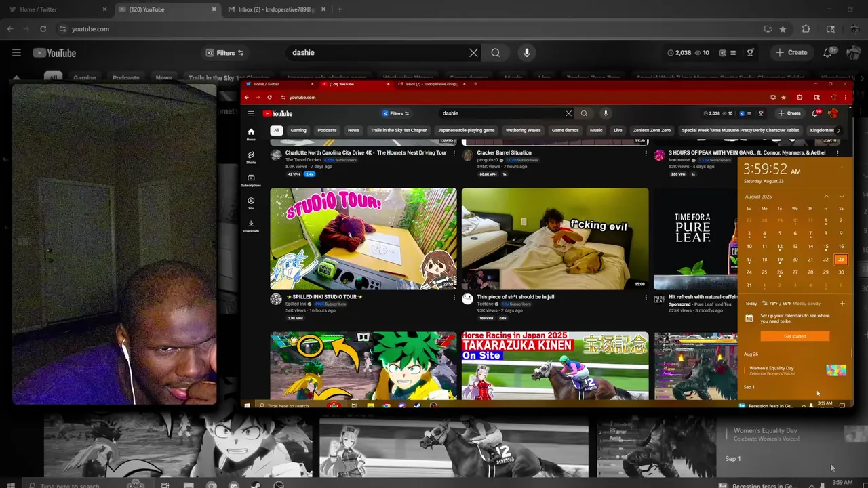Screen dimensions: 868x488
Task: Open extensions puzzle icon in inset browser
Action: pos(800,97)
